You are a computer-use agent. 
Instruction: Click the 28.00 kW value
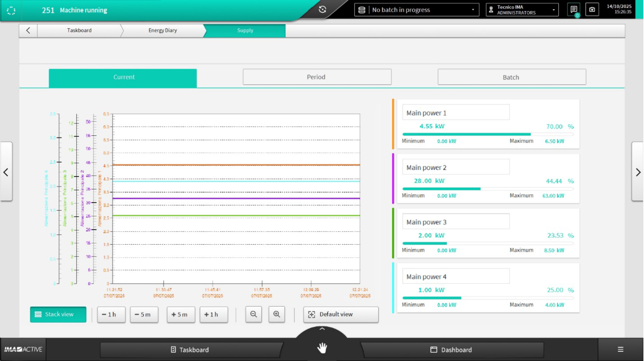click(429, 181)
